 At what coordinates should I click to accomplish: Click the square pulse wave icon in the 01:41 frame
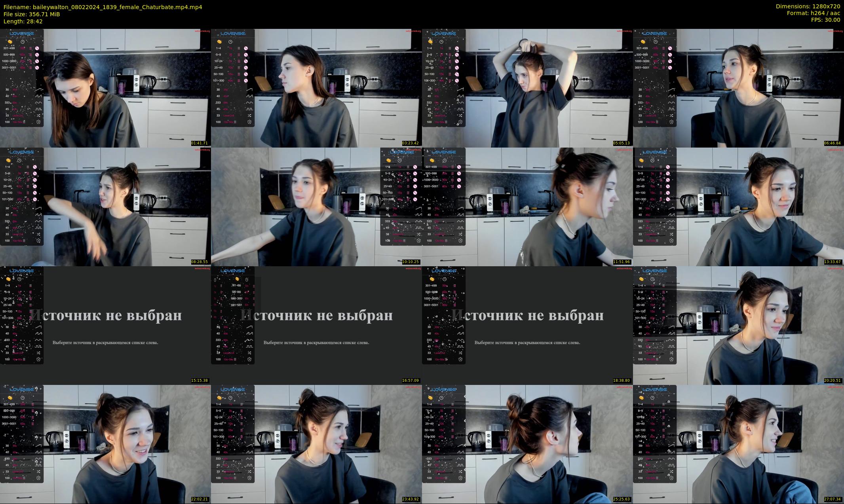click(38, 109)
